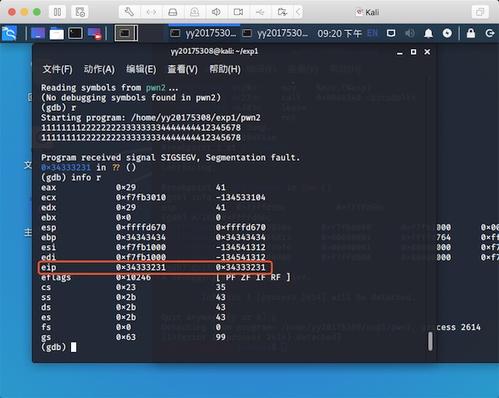Click the gs register value 0x63
Image resolution: width=499 pixels, height=398 pixels.
(126, 337)
